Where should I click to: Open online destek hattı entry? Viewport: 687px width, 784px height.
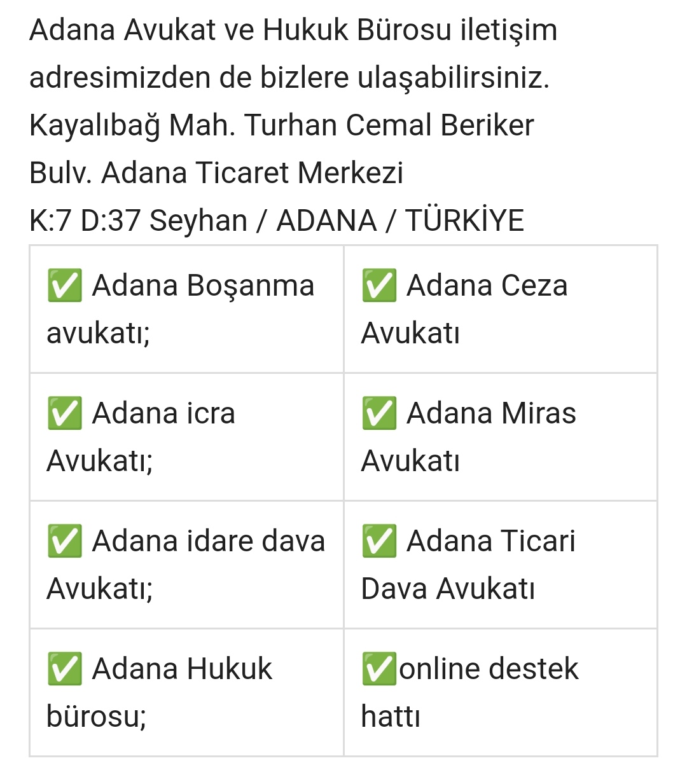tap(470, 692)
